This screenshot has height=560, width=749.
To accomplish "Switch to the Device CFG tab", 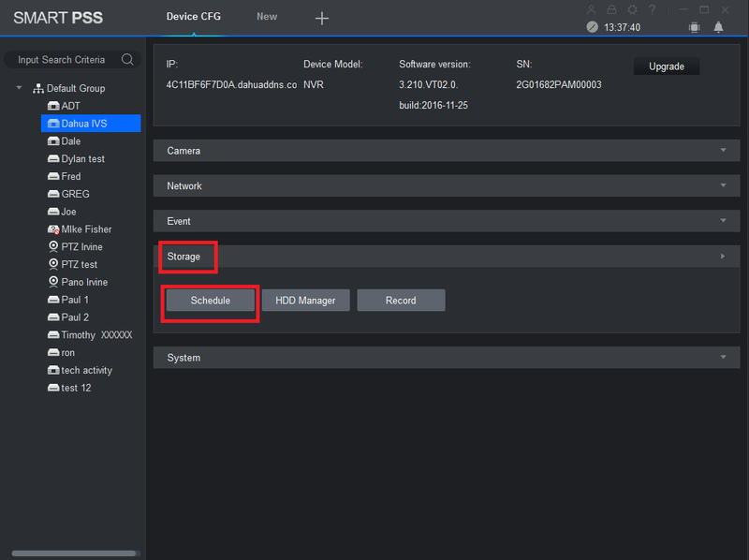I will click(x=194, y=17).
